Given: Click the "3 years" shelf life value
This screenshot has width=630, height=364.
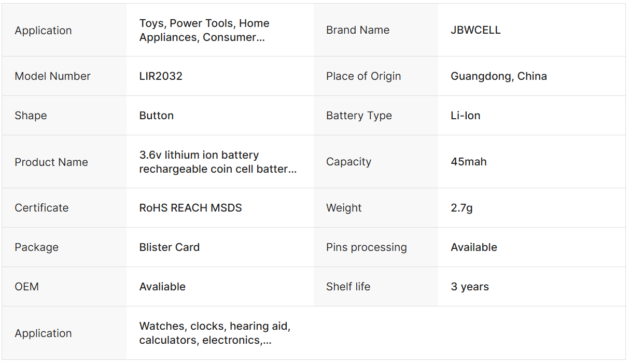Looking at the screenshot, I should click(x=469, y=287).
